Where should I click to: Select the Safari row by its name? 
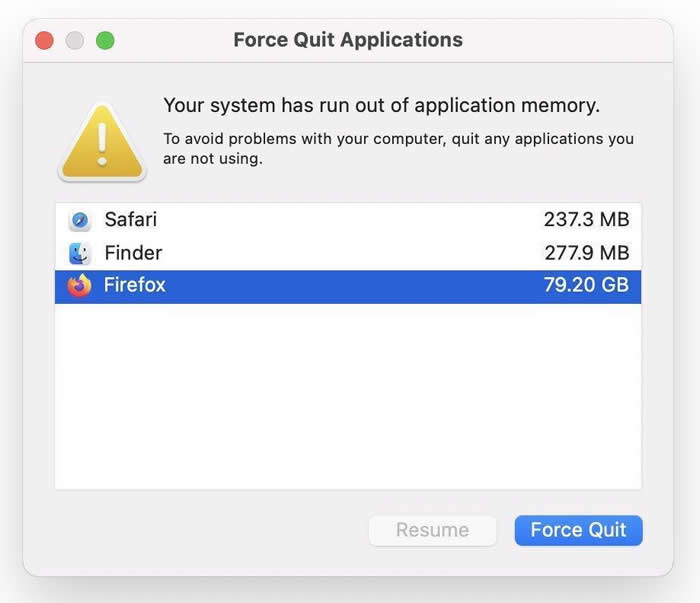pyautogui.click(x=130, y=220)
